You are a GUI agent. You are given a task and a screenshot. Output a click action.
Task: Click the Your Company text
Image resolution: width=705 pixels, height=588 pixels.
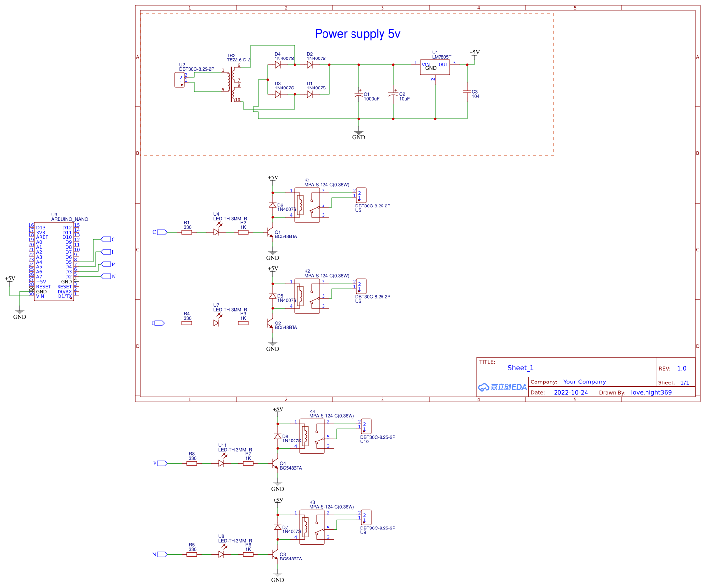585,382
